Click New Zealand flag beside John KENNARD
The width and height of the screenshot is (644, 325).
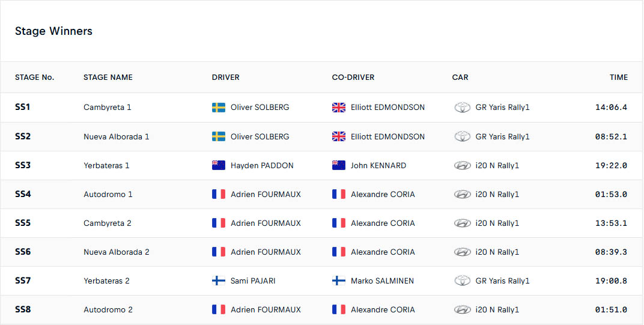point(339,165)
